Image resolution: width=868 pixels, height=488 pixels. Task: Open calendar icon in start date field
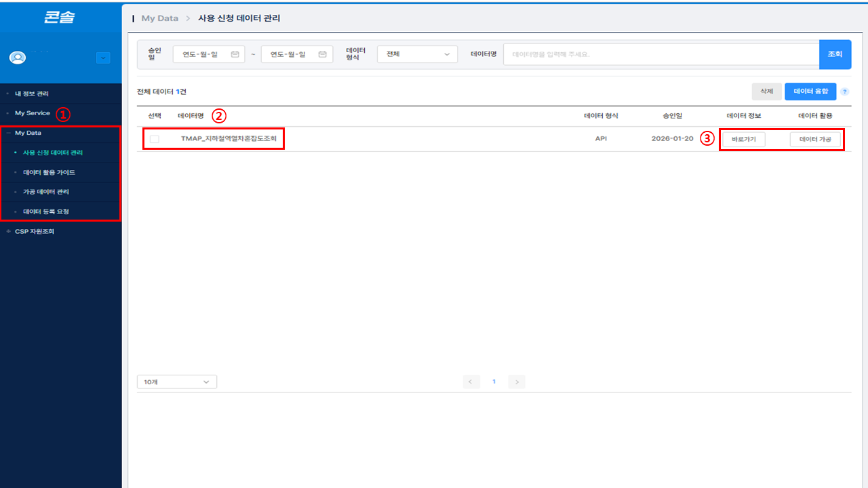pos(235,54)
